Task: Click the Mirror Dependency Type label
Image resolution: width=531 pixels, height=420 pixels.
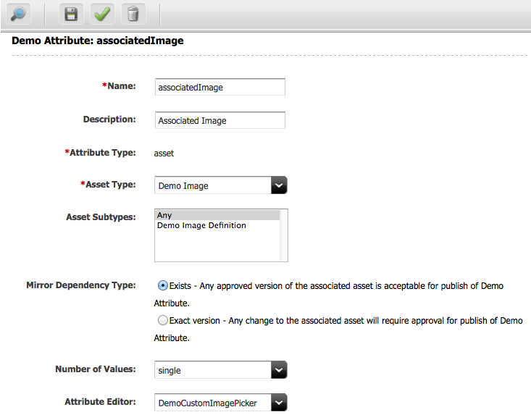Action: tap(81, 285)
